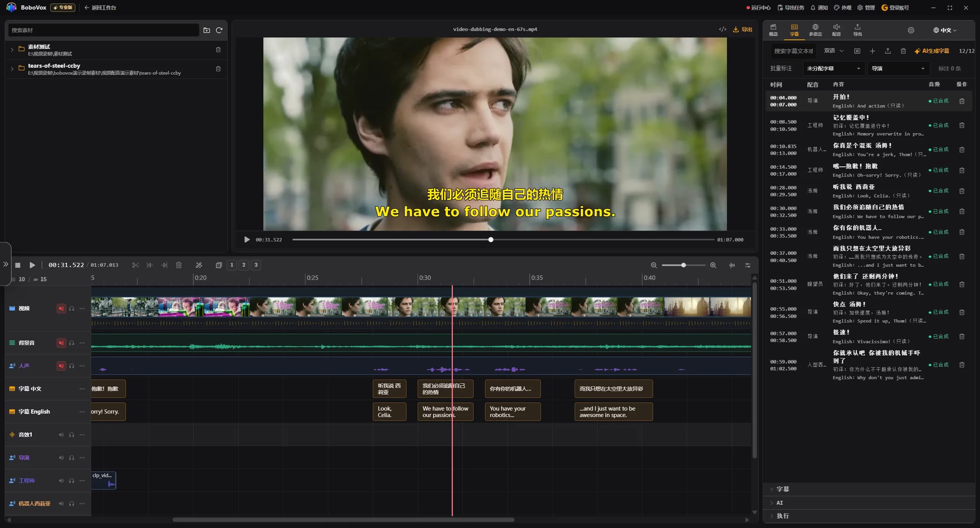
Task: Expand the tears-of-steel-ccby folder
Action: 12,69
